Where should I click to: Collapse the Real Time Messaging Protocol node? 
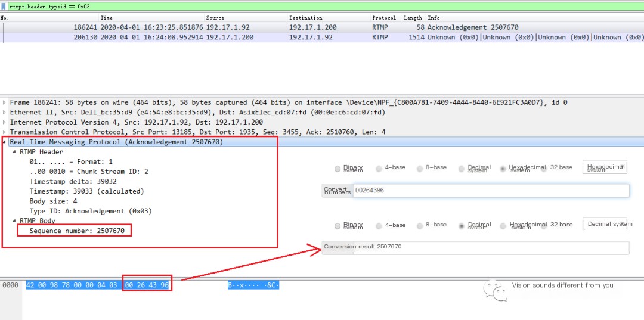(5, 142)
